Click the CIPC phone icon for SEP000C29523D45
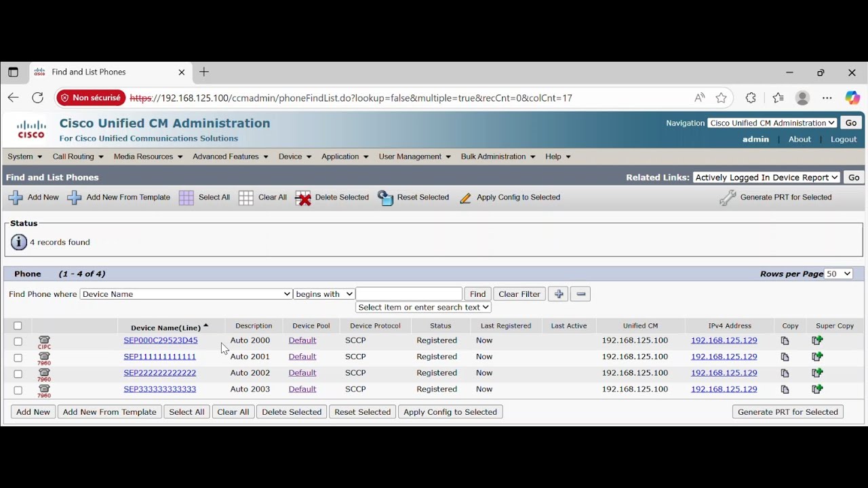This screenshot has height=488, width=868. [x=44, y=341]
